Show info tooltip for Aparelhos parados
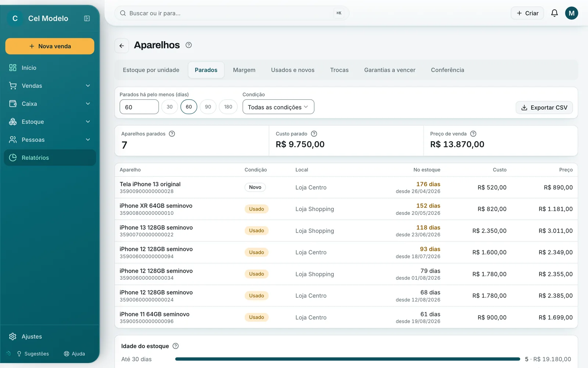 click(x=172, y=134)
